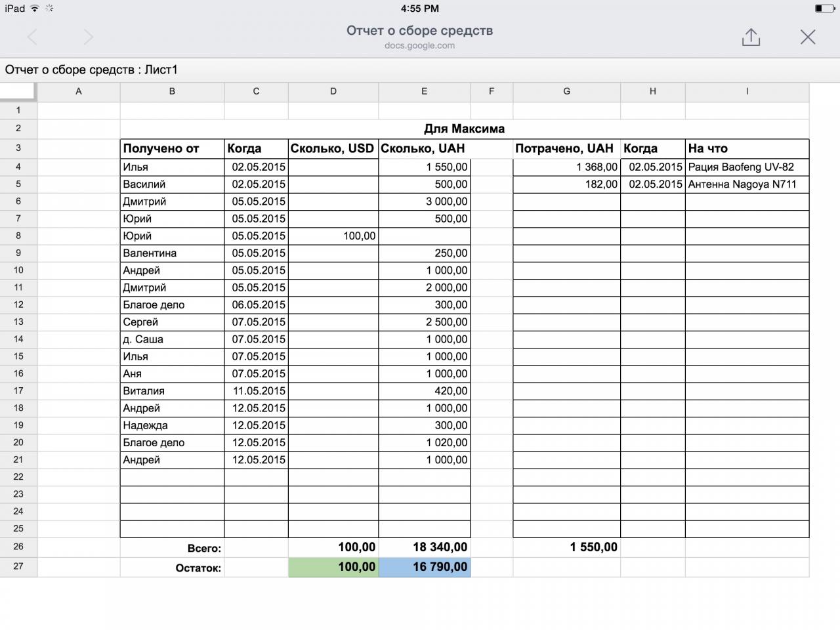
Task: Select column D header
Action: click(x=333, y=92)
